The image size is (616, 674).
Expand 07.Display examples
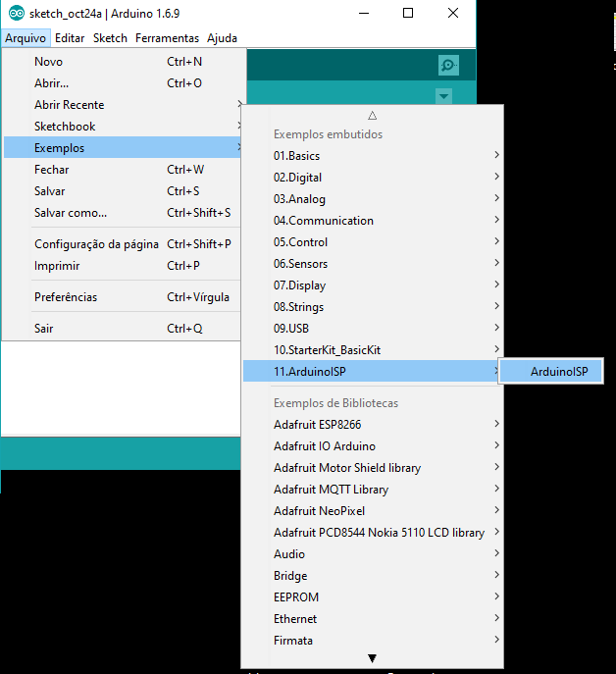373,285
